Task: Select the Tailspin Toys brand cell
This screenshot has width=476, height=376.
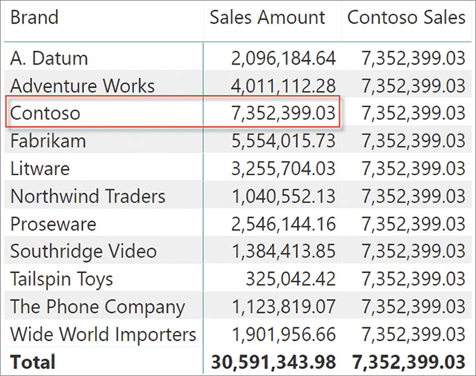Action: 62,279
